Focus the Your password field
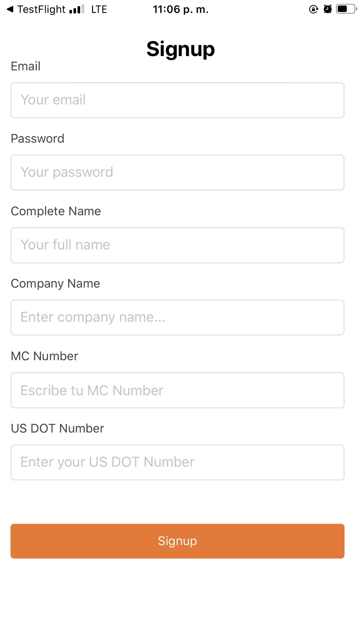The image size is (362, 644). pos(177,172)
